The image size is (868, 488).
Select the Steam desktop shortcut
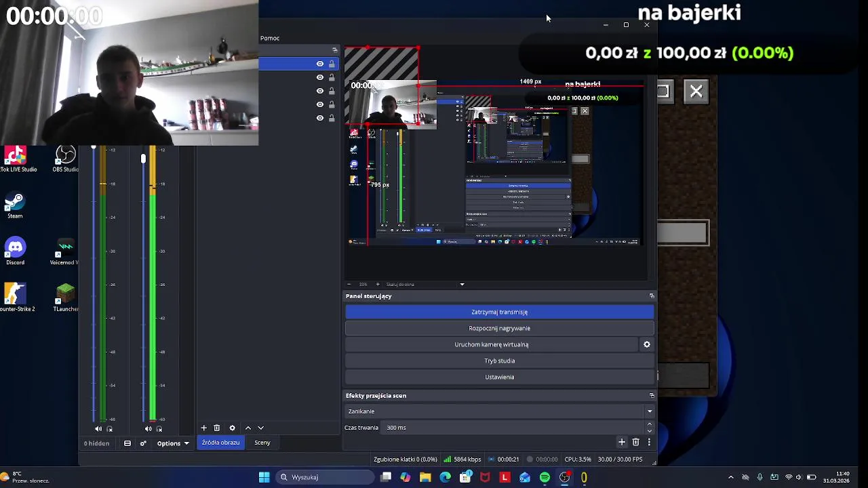pyautogui.click(x=15, y=206)
